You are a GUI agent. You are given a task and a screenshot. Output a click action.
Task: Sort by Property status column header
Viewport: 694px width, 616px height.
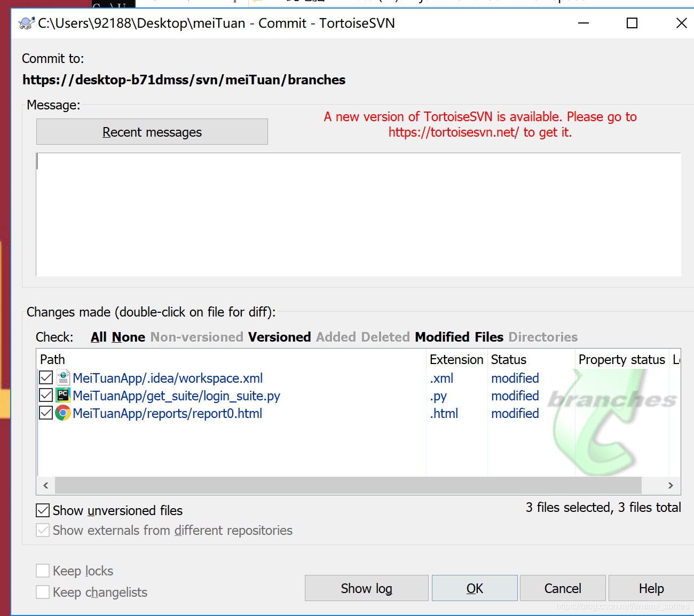tap(622, 360)
